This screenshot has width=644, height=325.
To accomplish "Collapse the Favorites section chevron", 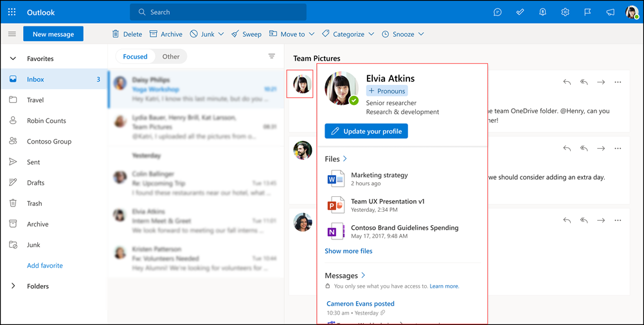I will point(13,59).
